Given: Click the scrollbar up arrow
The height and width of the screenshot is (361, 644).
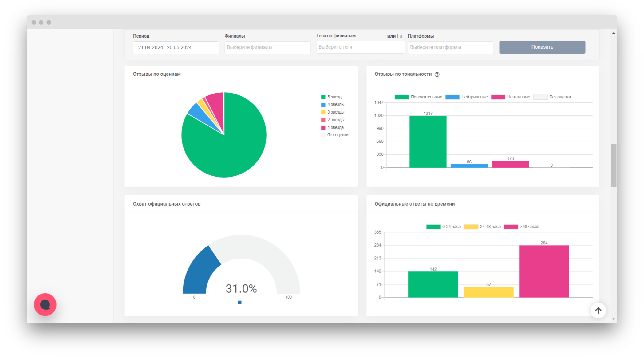Looking at the screenshot, I should [x=614, y=33].
